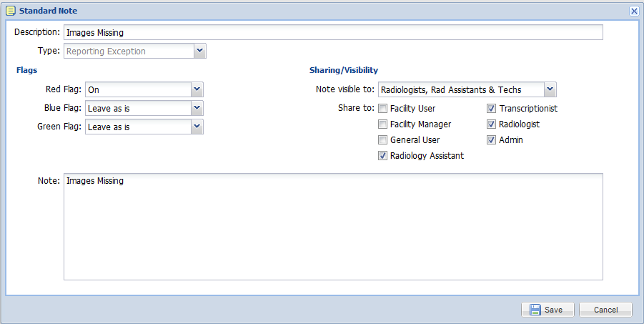Image resolution: width=644 pixels, height=324 pixels.
Task: Open the Note visible to dropdown
Action: point(550,89)
